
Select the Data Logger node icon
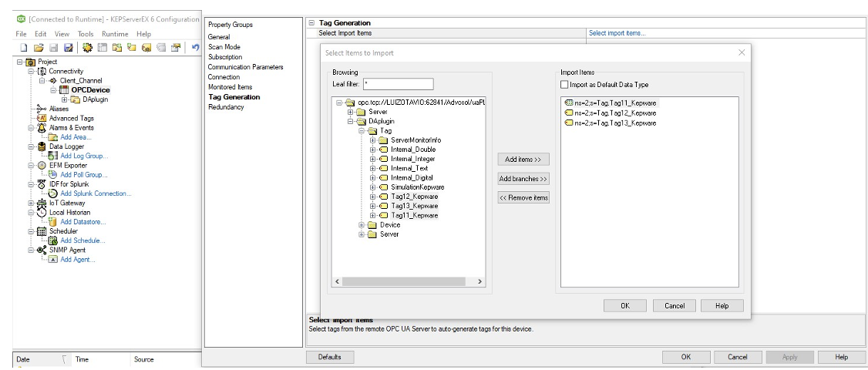pyautogui.click(x=42, y=146)
